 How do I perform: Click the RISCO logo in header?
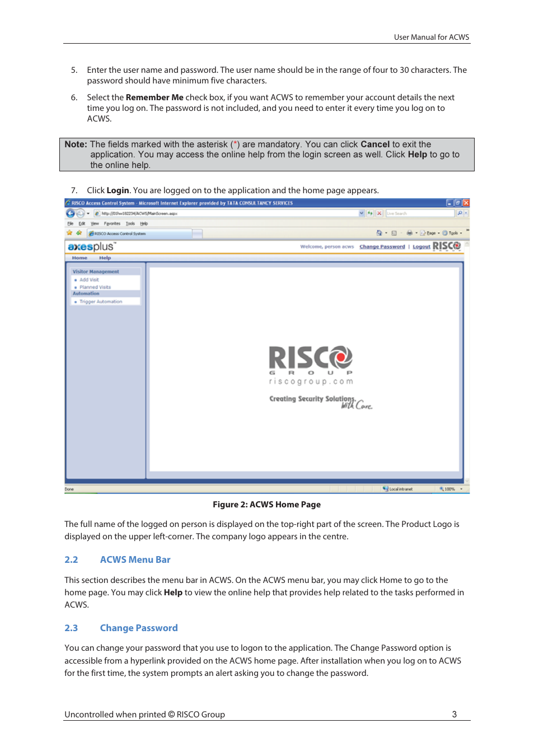coord(447,246)
